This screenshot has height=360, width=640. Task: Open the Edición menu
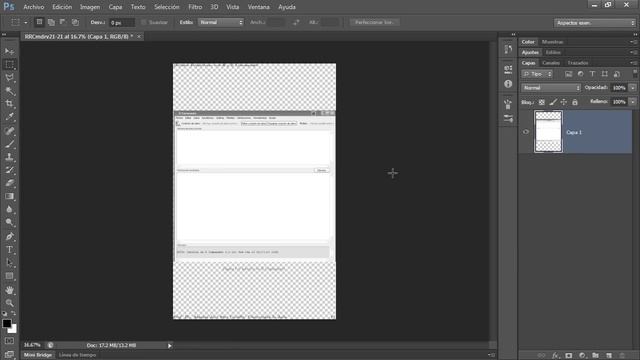(62, 7)
